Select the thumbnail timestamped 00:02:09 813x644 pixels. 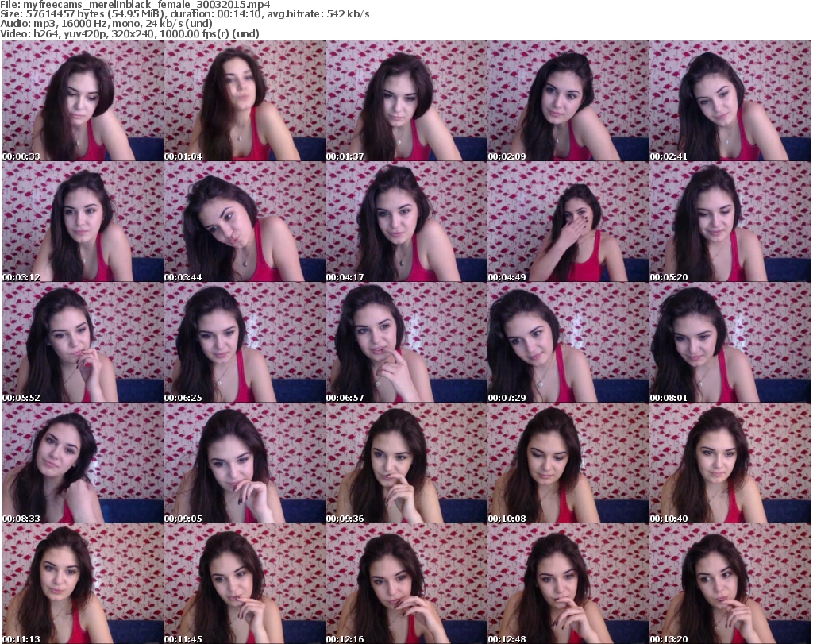pos(568,101)
